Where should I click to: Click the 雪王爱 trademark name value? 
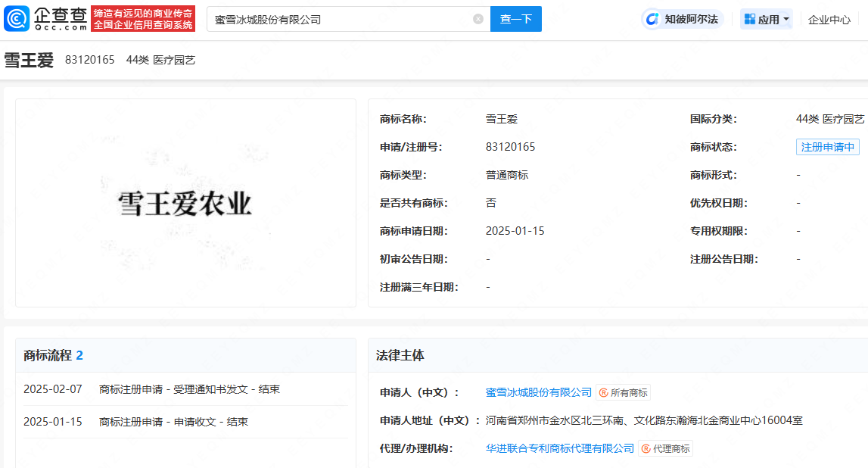tap(502, 119)
